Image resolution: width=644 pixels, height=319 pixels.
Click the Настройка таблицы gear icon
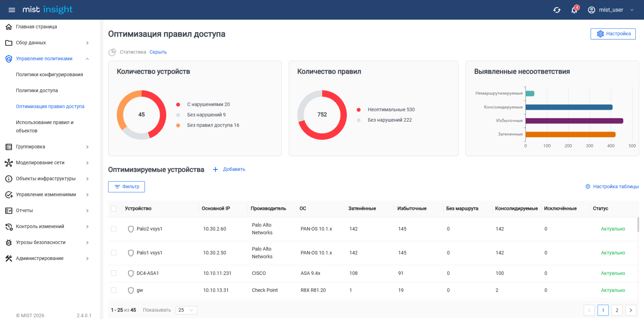(588, 187)
